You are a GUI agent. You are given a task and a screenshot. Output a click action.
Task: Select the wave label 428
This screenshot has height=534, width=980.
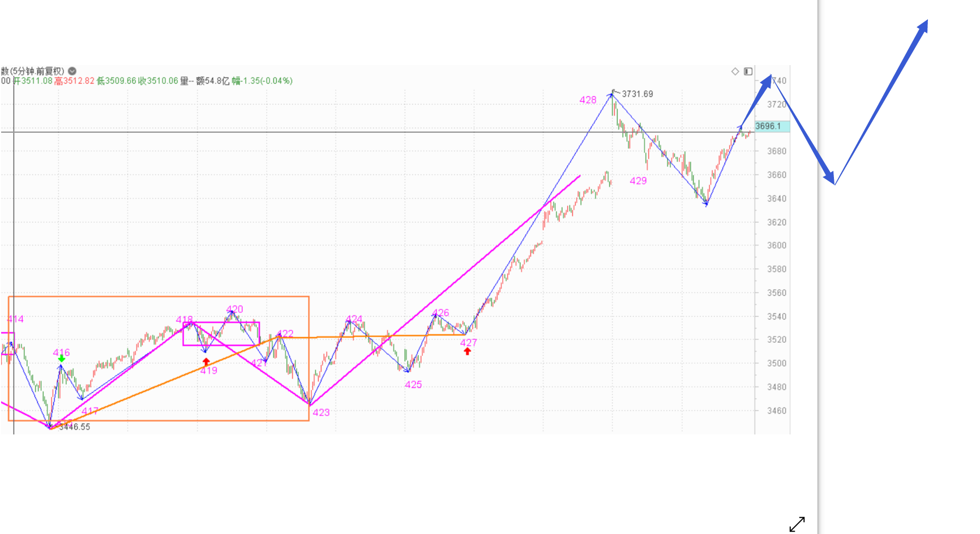tap(588, 100)
